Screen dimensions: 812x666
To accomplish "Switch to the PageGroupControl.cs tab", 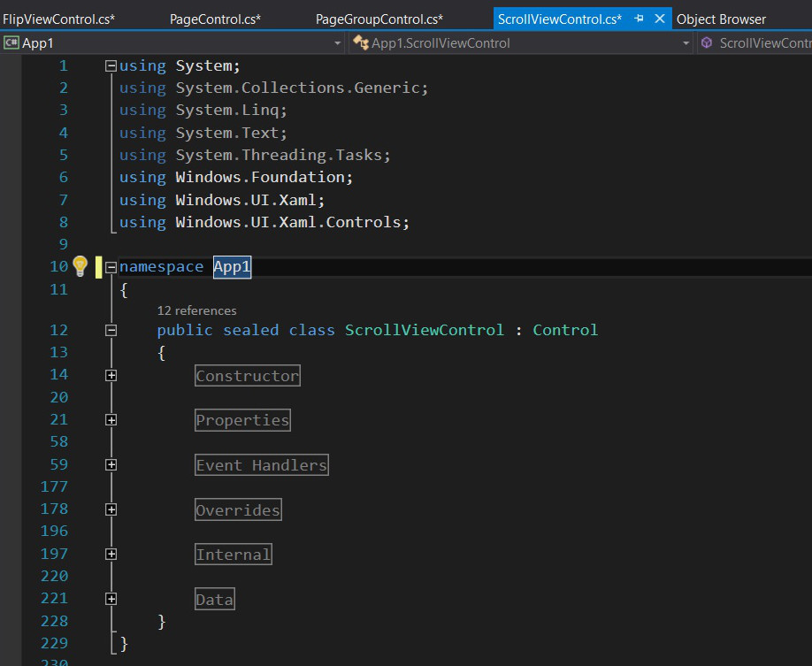I will (x=379, y=19).
